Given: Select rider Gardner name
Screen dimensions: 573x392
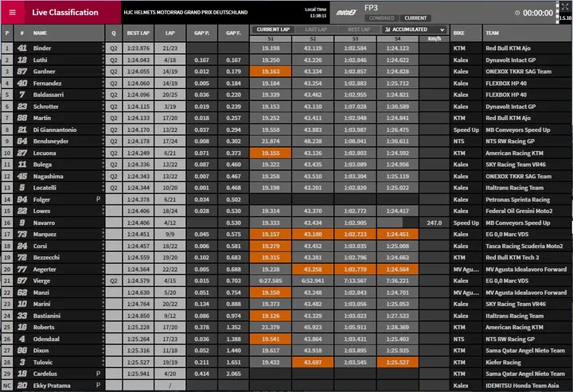Looking at the screenshot, I should point(45,72).
